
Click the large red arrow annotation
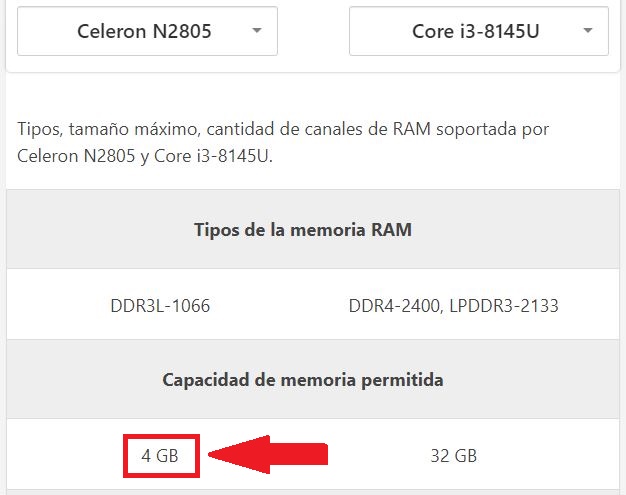[x=268, y=455]
